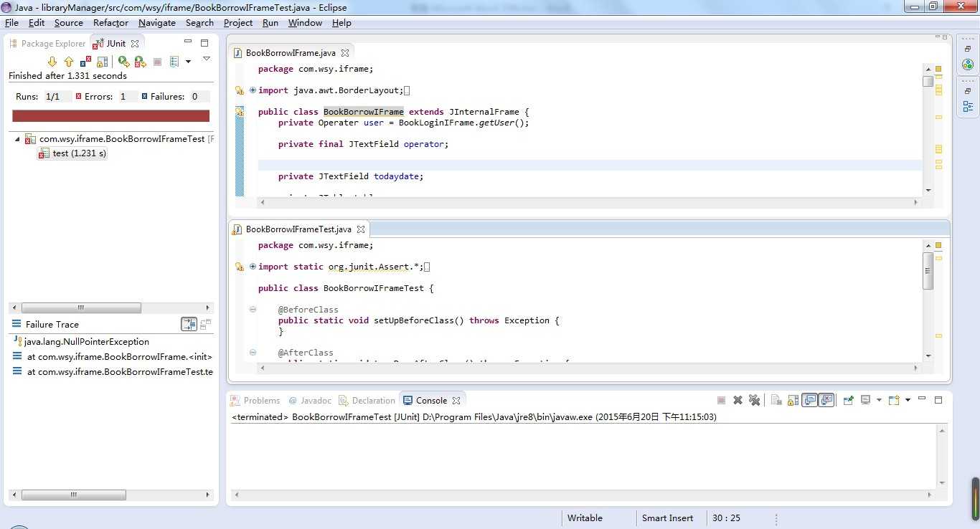Open the Source menu
Viewport: 980px width, 529px height.
coord(69,23)
